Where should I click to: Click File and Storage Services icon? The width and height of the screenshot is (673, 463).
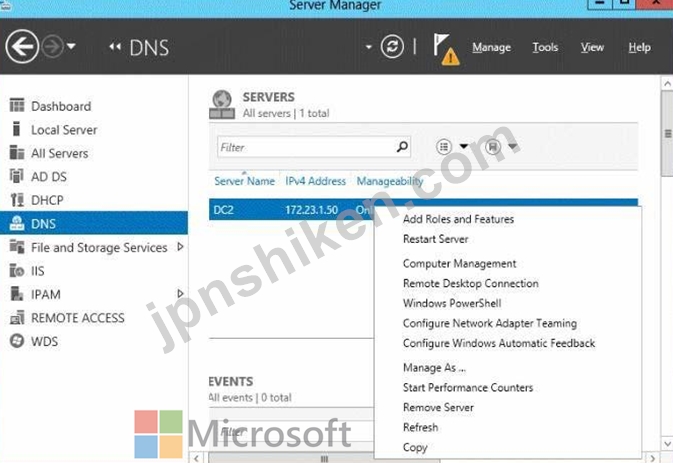coord(17,247)
